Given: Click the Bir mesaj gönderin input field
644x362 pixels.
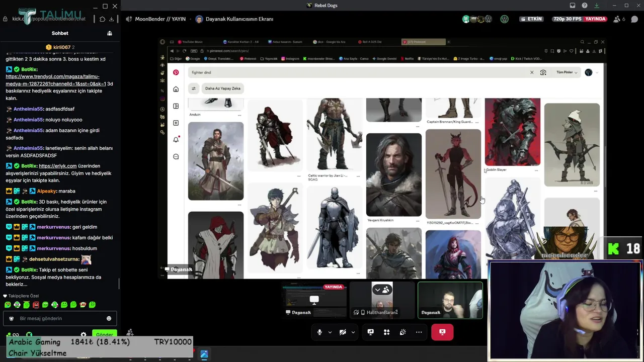Looking at the screenshot, I should [x=60, y=318].
